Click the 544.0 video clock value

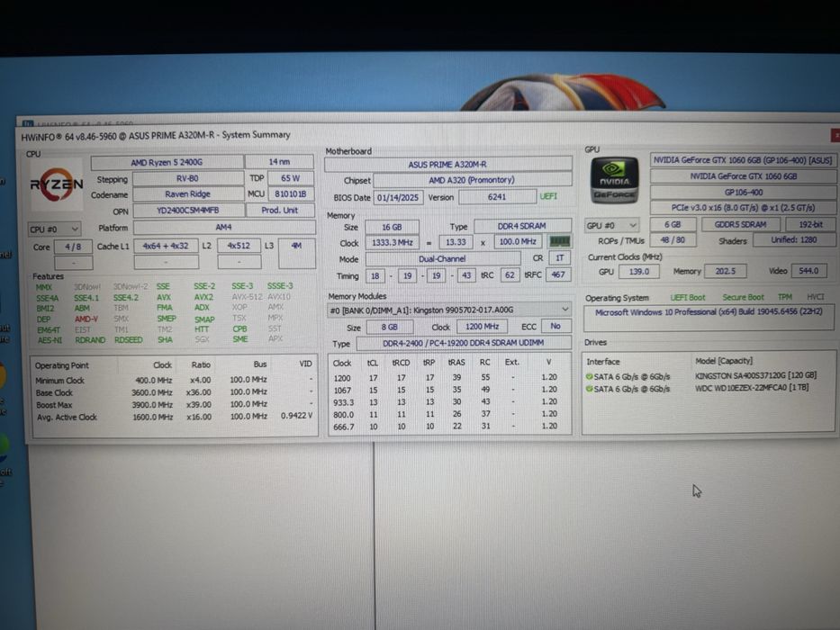(808, 271)
